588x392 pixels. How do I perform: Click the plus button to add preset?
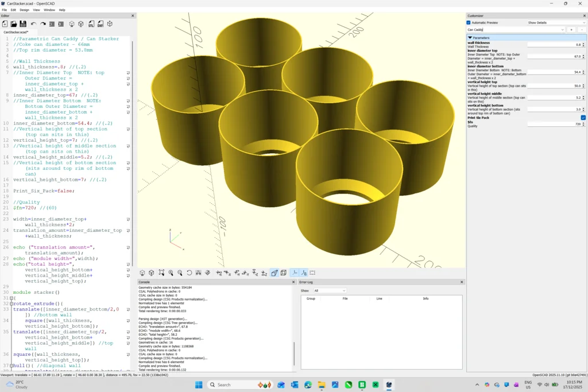(x=571, y=30)
